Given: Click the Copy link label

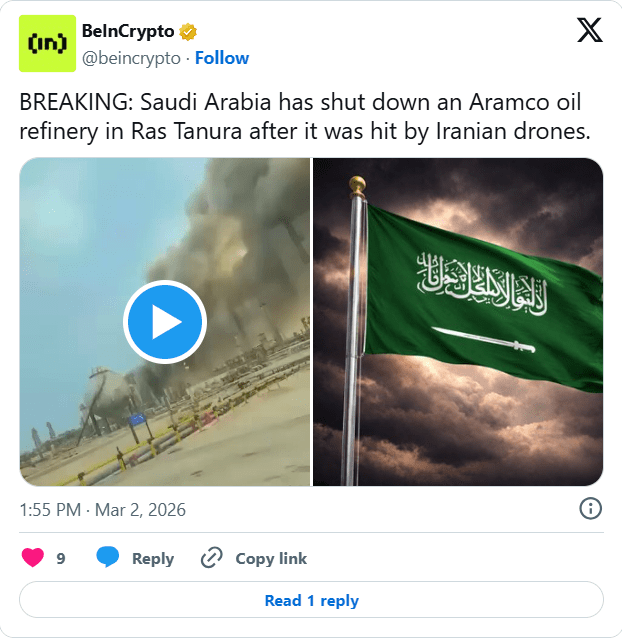Looking at the screenshot, I should point(271,558).
